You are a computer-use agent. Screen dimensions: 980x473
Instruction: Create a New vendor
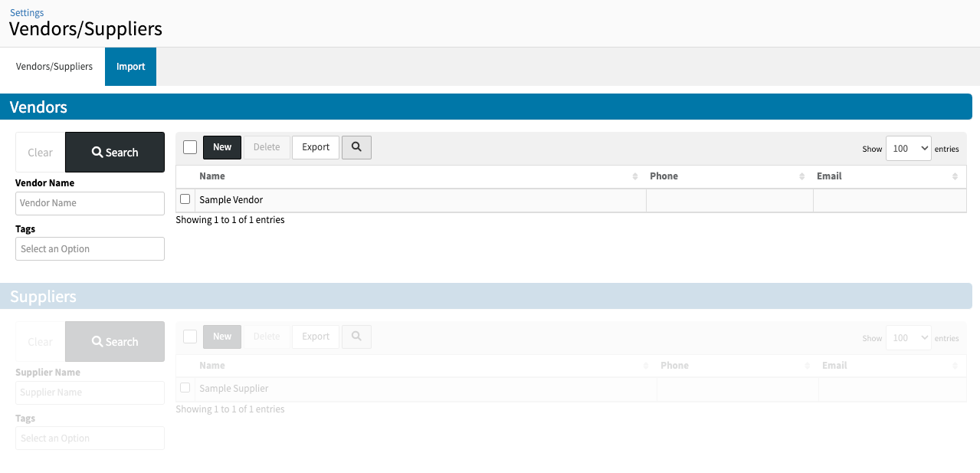click(222, 147)
